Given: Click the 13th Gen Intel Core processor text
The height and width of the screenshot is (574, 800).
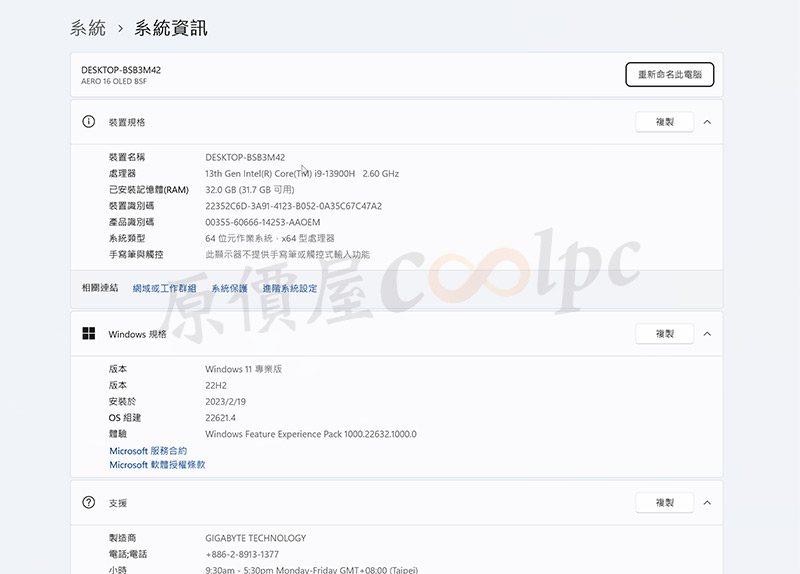Looking at the screenshot, I should coord(301,174).
